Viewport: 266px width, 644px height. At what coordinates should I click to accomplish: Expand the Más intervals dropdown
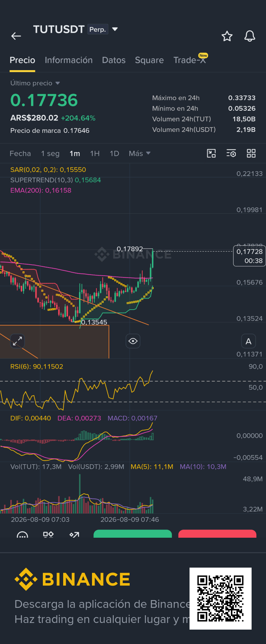point(140,154)
